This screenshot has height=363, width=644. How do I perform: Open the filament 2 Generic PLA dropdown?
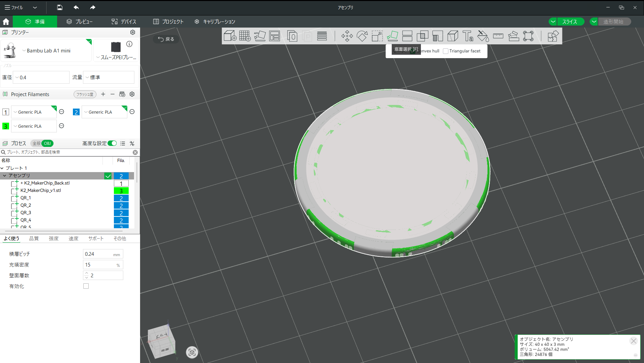tap(104, 112)
